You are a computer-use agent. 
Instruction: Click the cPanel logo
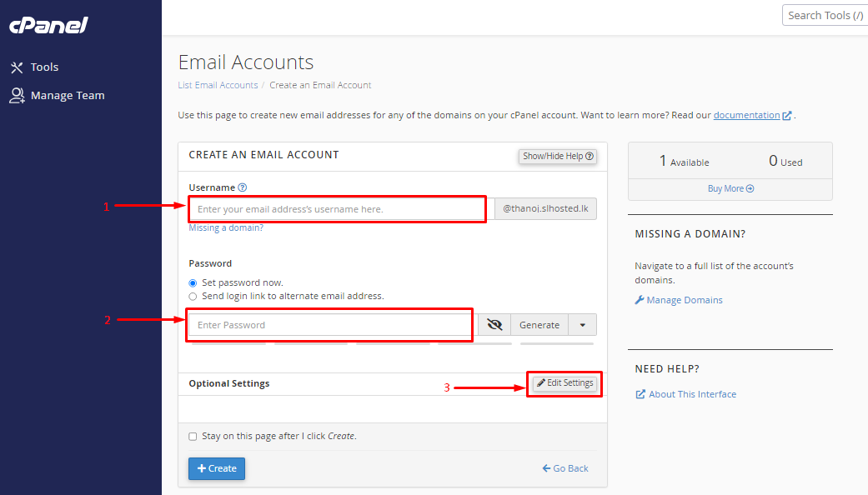pyautogui.click(x=48, y=25)
